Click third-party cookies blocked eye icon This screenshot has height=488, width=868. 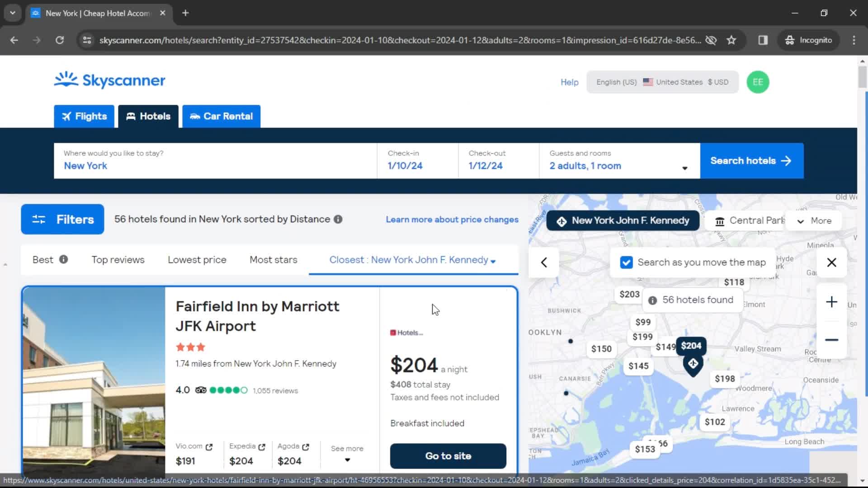[x=711, y=40]
